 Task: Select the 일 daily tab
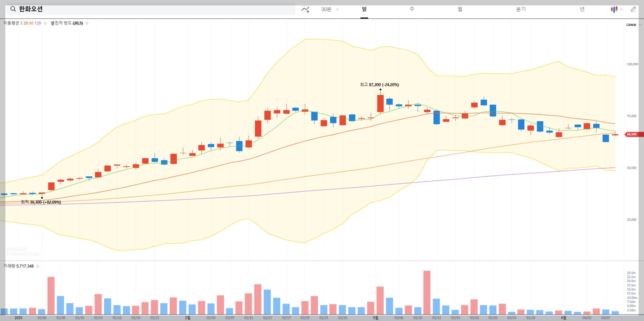click(x=364, y=9)
